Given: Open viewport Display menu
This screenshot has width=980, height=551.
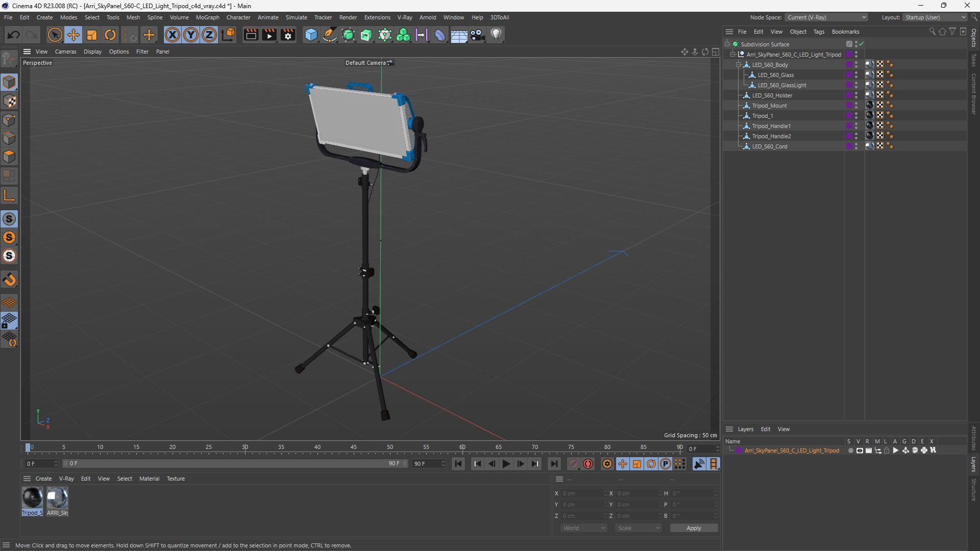Looking at the screenshot, I should [92, 52].
